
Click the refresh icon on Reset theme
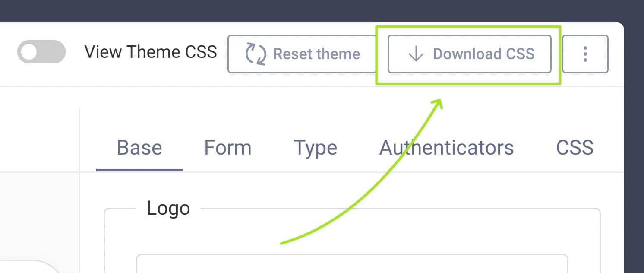point(256,54)
